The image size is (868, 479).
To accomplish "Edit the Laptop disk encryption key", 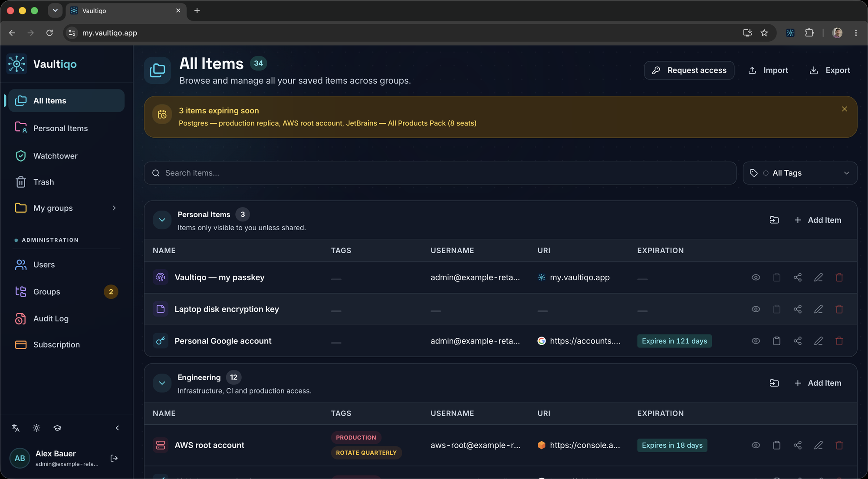I will click(x=818, y=309).
